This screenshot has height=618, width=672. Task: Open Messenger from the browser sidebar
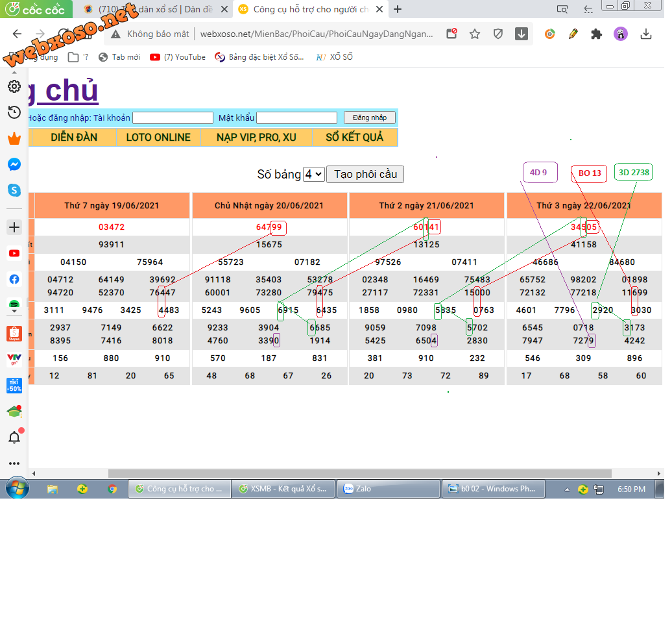pyautogui.click(x=14, y=165)
